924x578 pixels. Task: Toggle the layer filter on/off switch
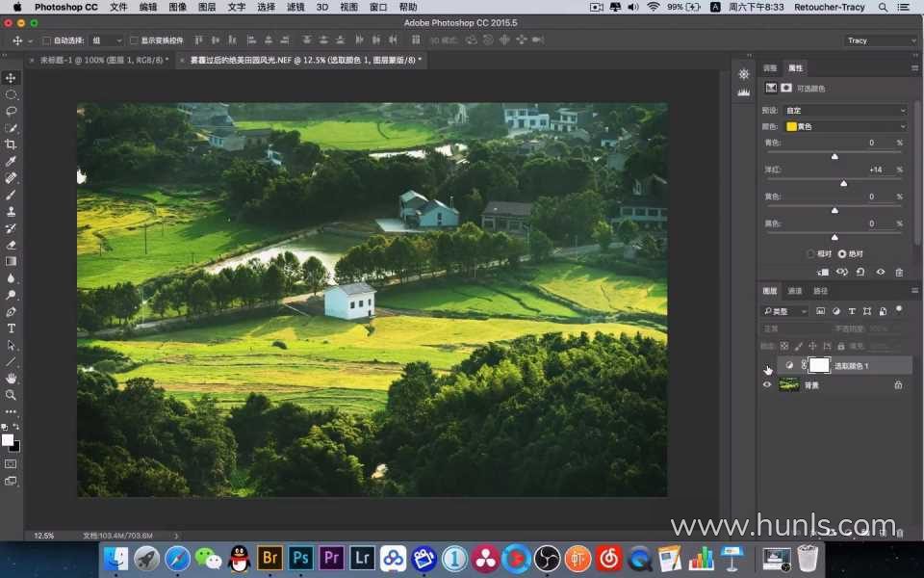tap(899, 309)
